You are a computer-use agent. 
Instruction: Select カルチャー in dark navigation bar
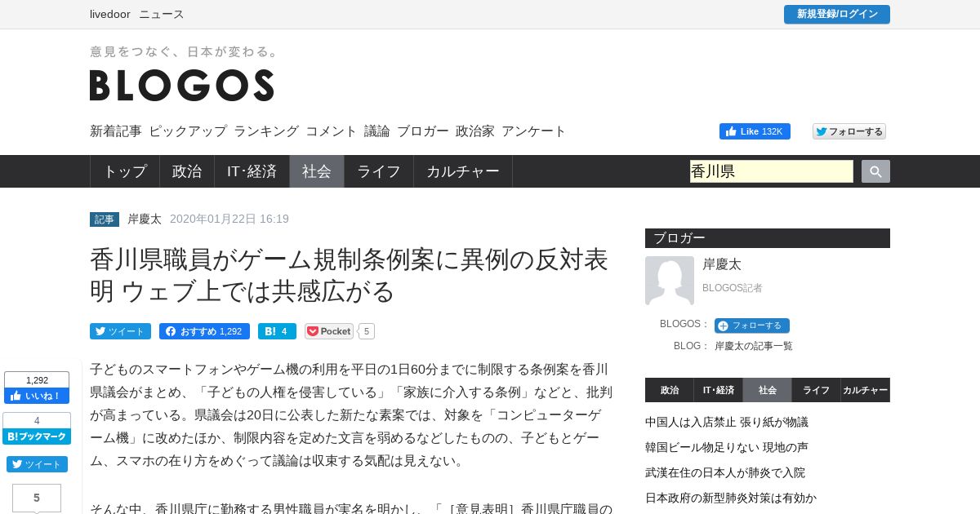[x=463, y=171]
